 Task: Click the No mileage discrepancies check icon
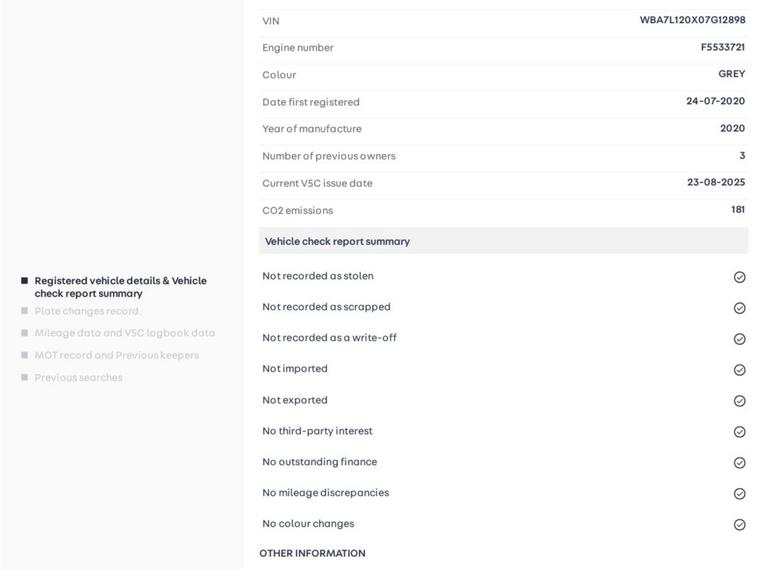740,494
